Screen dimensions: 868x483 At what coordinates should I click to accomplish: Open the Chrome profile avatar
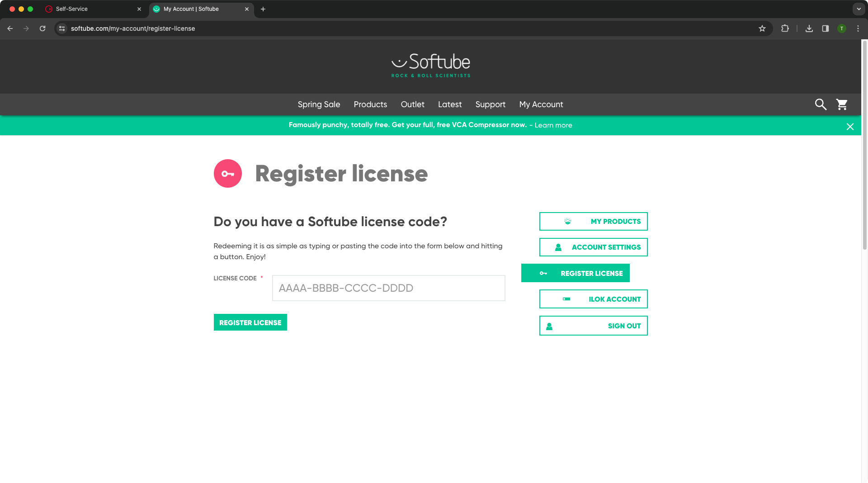coord(842,28)
